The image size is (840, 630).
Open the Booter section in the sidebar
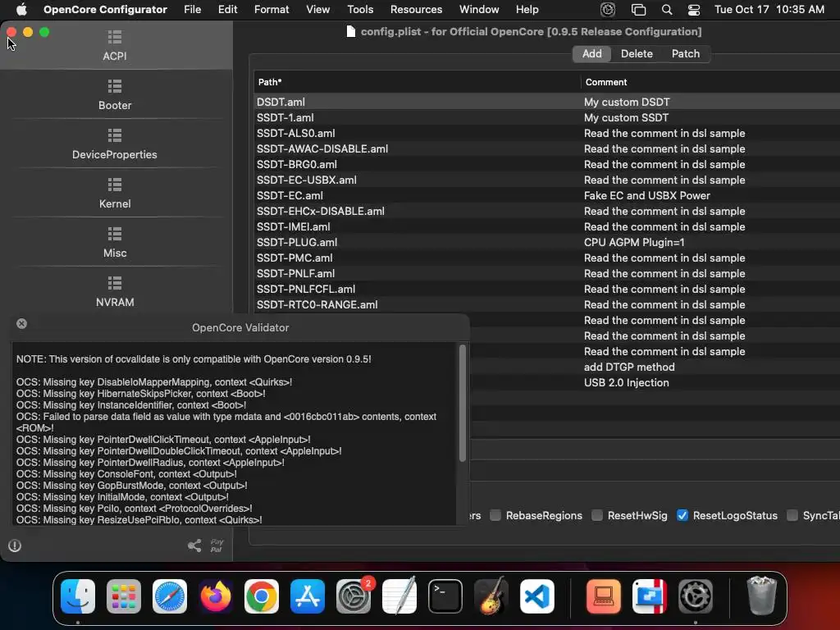(x=115, y=95)
